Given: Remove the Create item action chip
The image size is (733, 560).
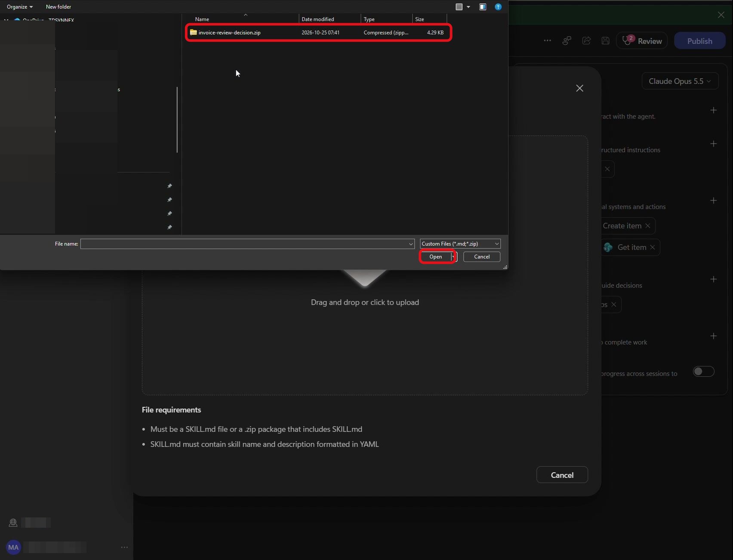Looking at the screenshot, I should (x=648, y=226).
